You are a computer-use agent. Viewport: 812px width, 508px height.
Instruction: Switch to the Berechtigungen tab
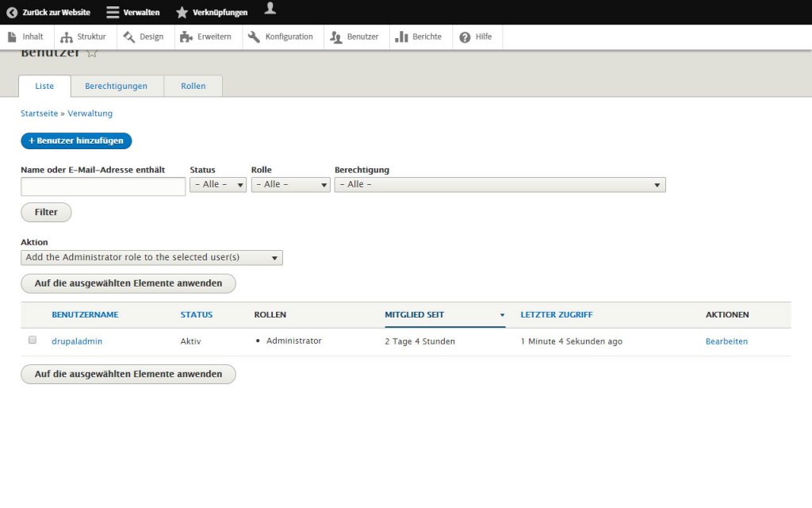(116, 86)
